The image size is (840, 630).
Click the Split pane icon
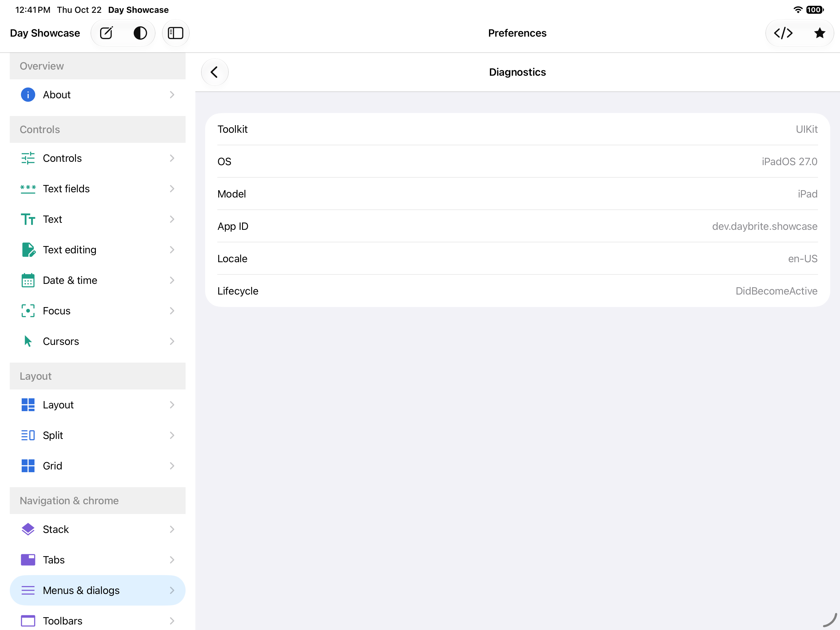(x=28, y=435)
